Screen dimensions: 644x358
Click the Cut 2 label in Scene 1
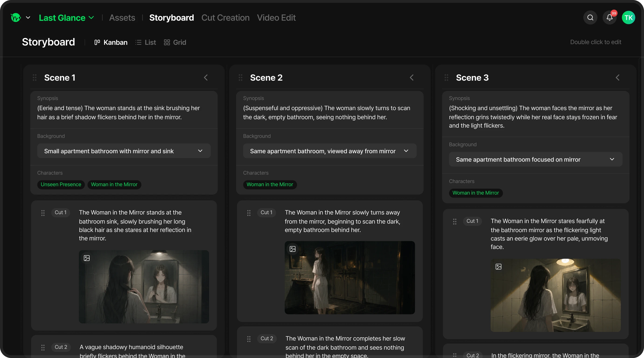click(x=61, y=347)
